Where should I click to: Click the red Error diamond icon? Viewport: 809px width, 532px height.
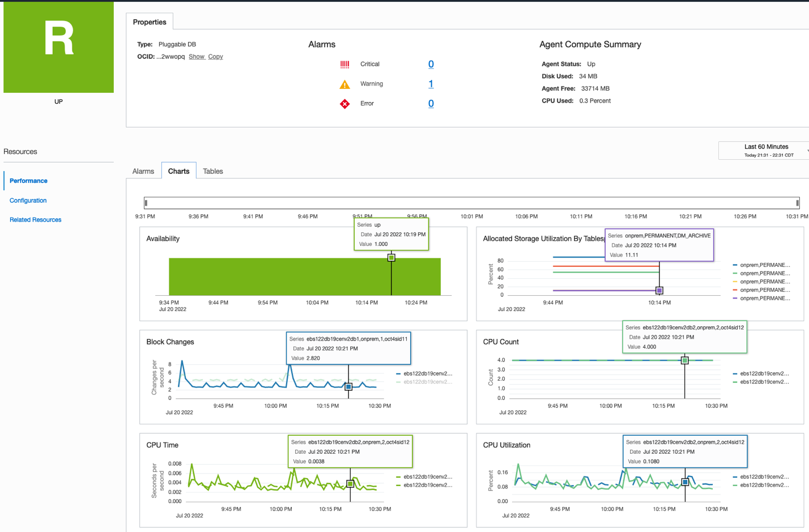(344, 104)
